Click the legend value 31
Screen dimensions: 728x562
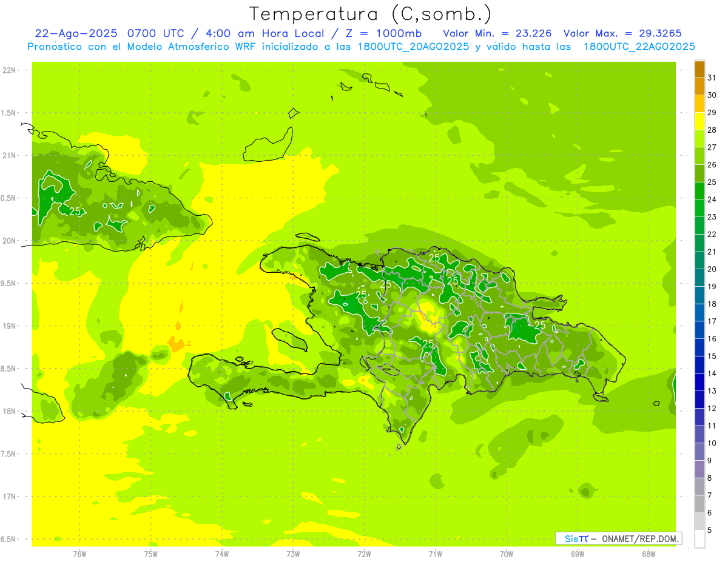[x=712, y=78]
